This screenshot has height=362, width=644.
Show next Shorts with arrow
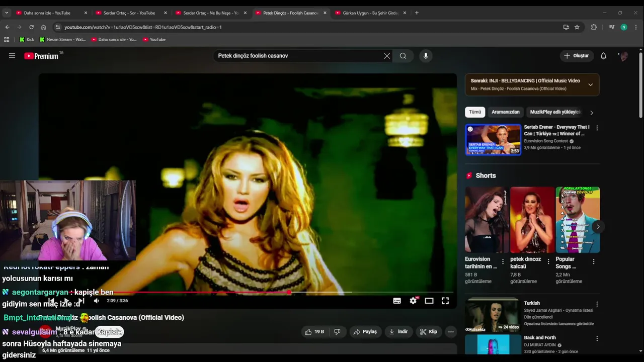tap(598, 227)
